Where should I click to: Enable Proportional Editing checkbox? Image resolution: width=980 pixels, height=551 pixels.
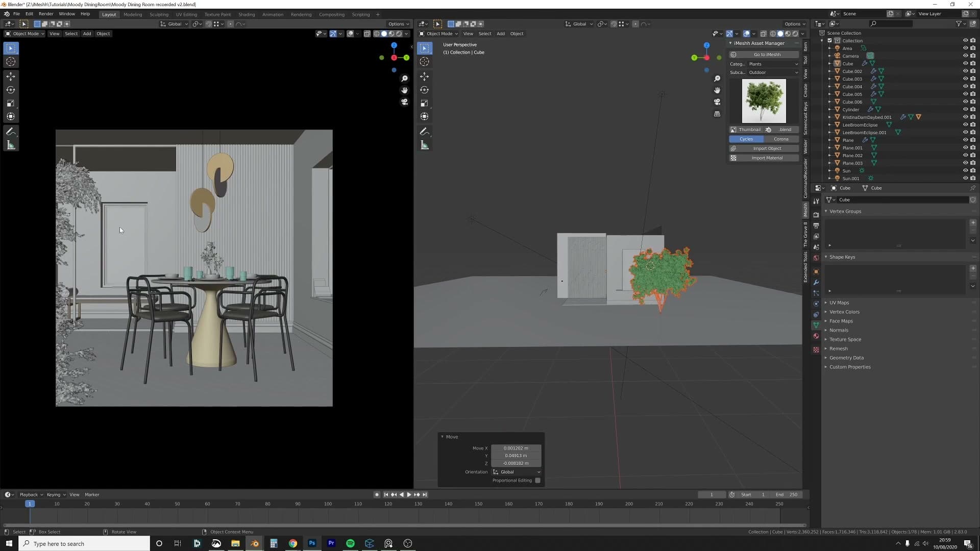(537, 481)
